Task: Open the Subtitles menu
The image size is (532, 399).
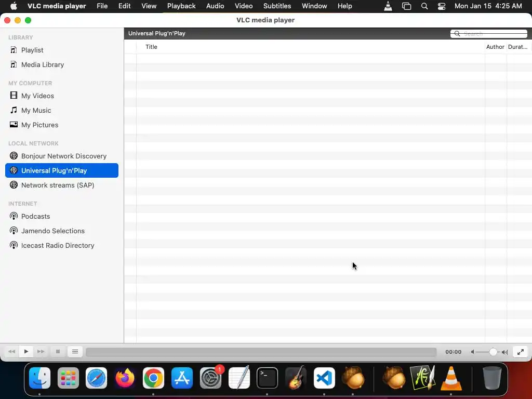Action: 277,6
